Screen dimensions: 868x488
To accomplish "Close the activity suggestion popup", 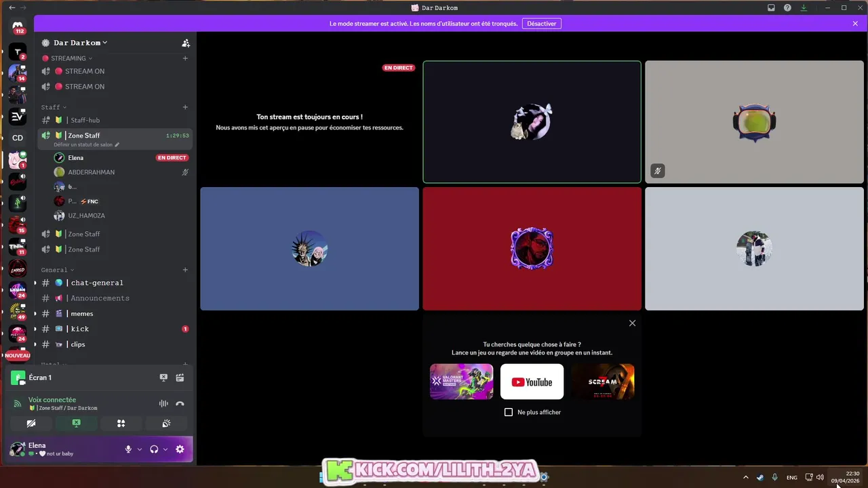I will click(x=632, y=323).
